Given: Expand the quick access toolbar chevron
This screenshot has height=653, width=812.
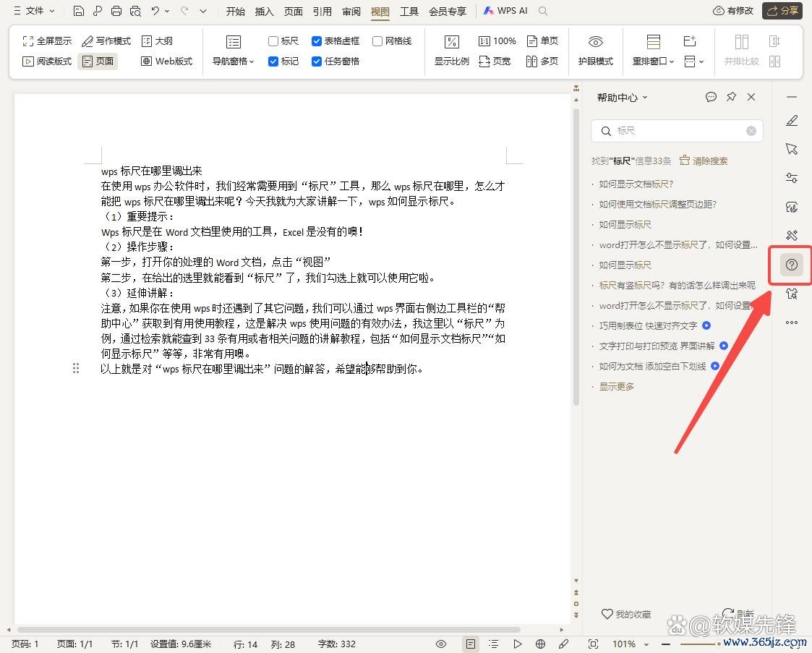Looking at the screenshot, I should coord(203,11).
